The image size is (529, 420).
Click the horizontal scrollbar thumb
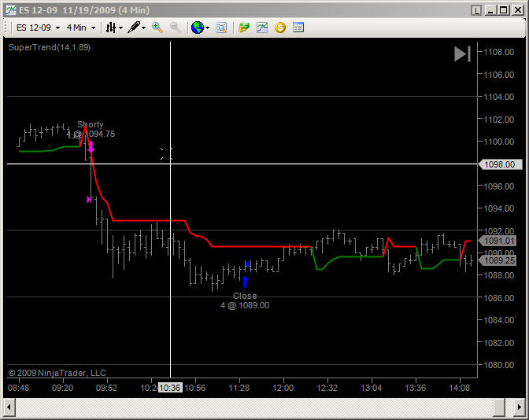[499, 407]
